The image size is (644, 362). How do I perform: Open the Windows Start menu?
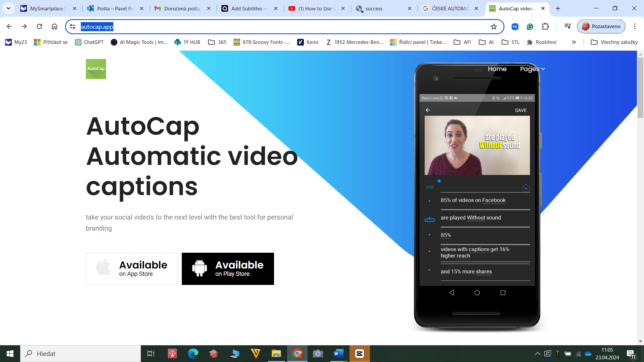10,354
